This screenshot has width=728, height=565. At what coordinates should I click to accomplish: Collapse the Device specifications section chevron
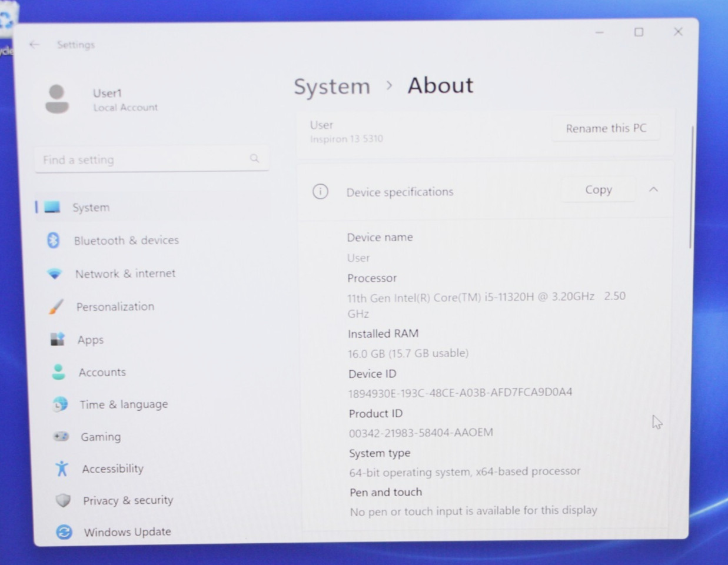click(x=653, y=190)
